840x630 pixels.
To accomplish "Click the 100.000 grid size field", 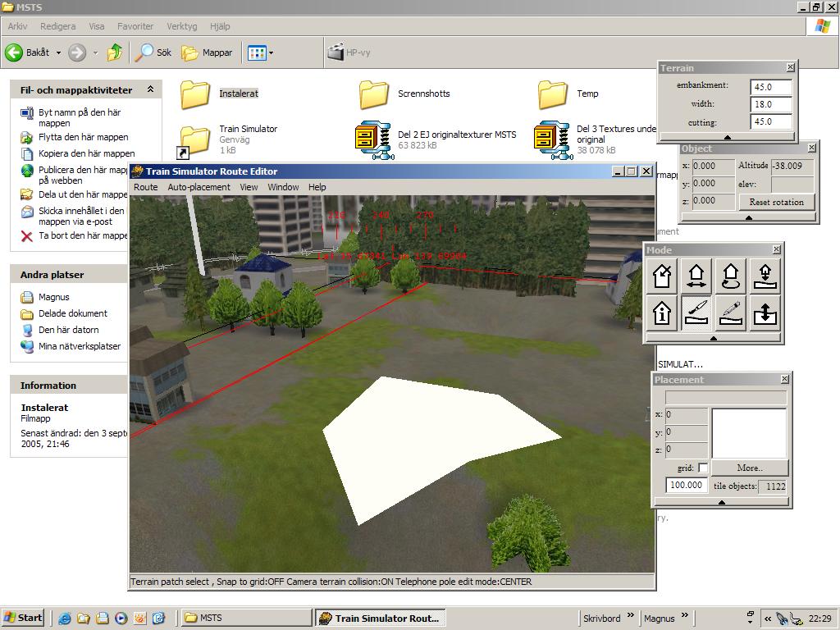I will coord(687,485).
